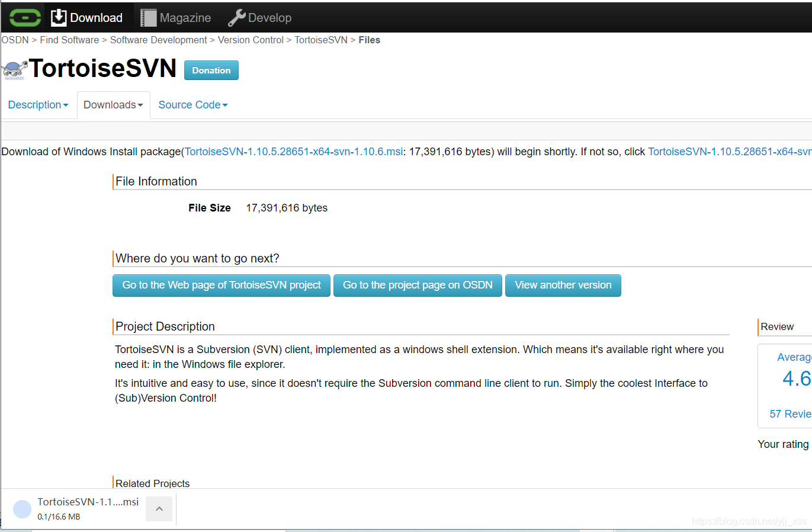The image size is (812, 532).
Task: Click the File Information heading
Action: pos(156,181)
